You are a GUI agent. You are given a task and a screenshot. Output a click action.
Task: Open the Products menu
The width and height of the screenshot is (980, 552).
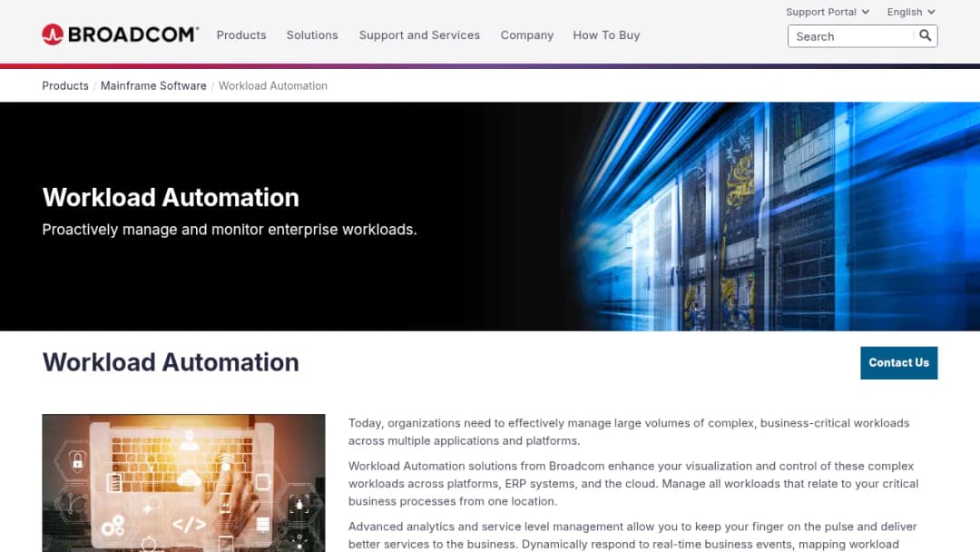pyautogui.click(x=241, y=35)
